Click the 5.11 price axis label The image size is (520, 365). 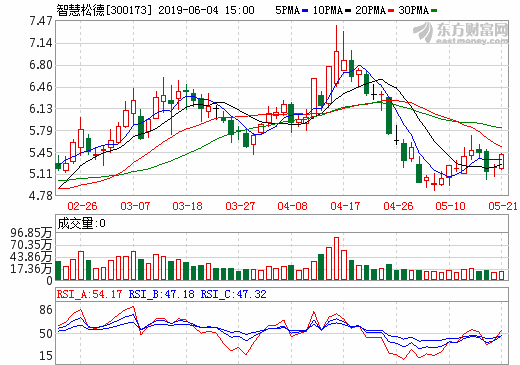point(41,174)
